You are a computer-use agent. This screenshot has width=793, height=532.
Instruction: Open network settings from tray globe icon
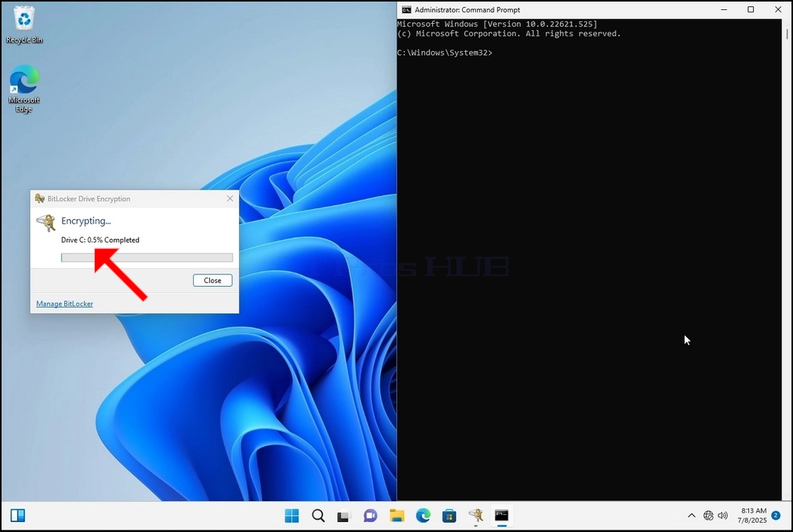[708, 515]
